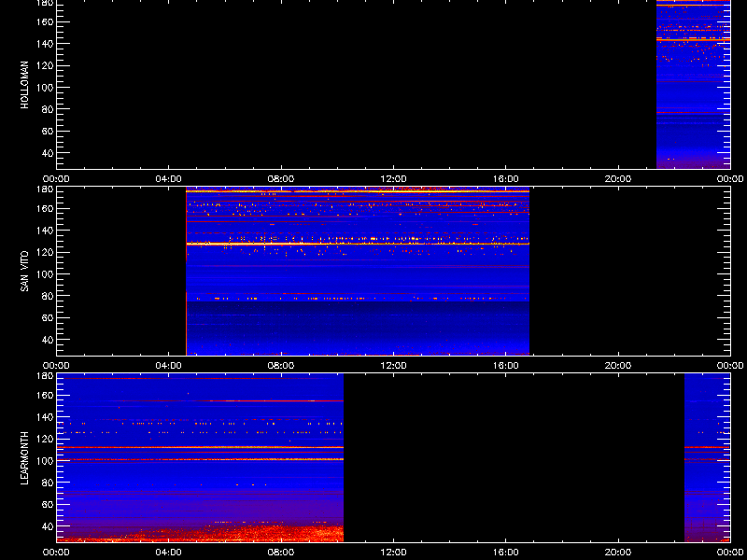The height and width of the screenshot is (560, 747).
Task: Click the 16:00 time label below San Vito plot
Action: point(506,366)
